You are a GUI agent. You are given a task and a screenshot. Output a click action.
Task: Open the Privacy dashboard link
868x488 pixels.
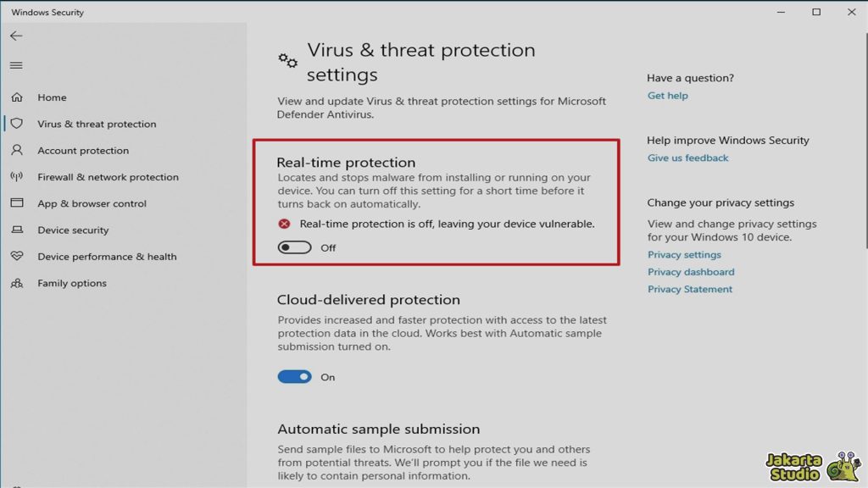[691, 272]
